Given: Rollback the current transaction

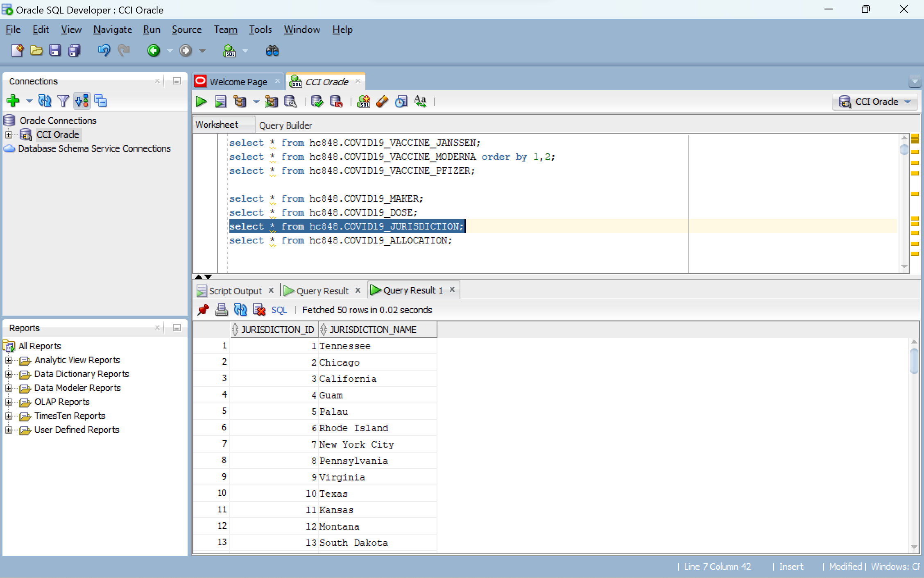Looking at the screenshot, I should tap(337, 101).
